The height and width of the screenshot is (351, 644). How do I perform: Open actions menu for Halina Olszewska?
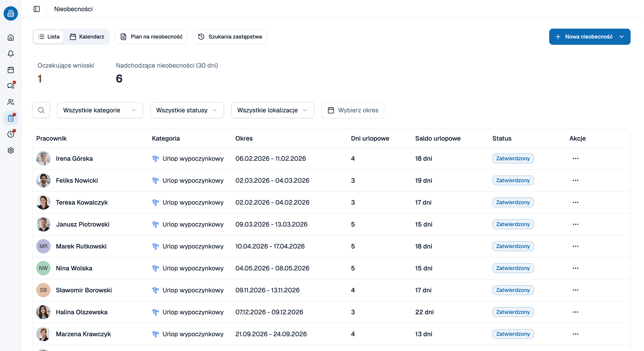575,312
